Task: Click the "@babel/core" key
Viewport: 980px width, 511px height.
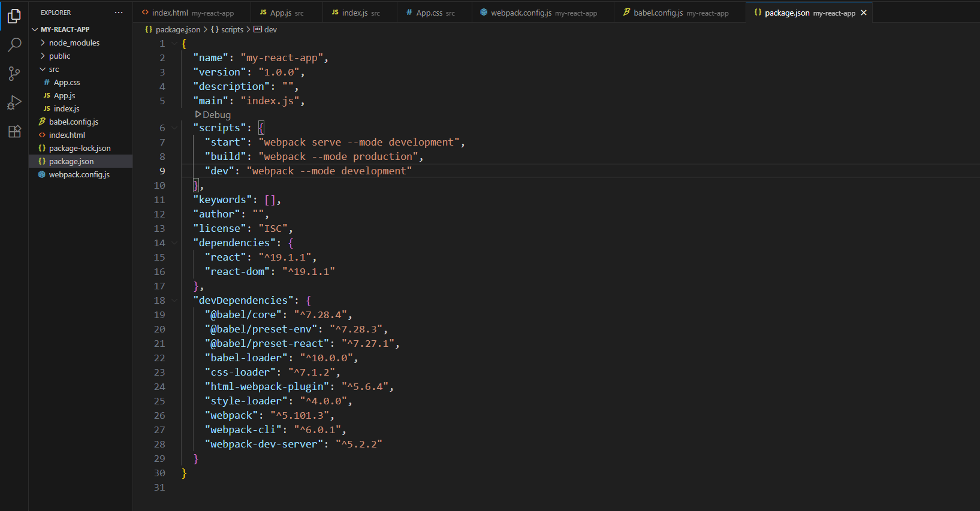Action: coord(243,315)
